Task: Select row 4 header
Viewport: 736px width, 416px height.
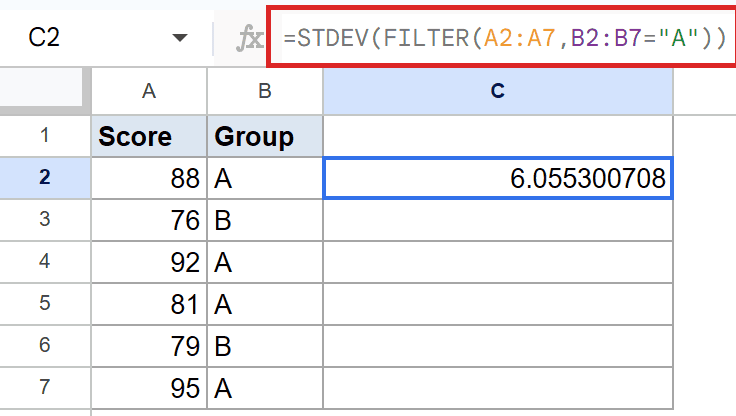Action: click(x=45, y=262)
